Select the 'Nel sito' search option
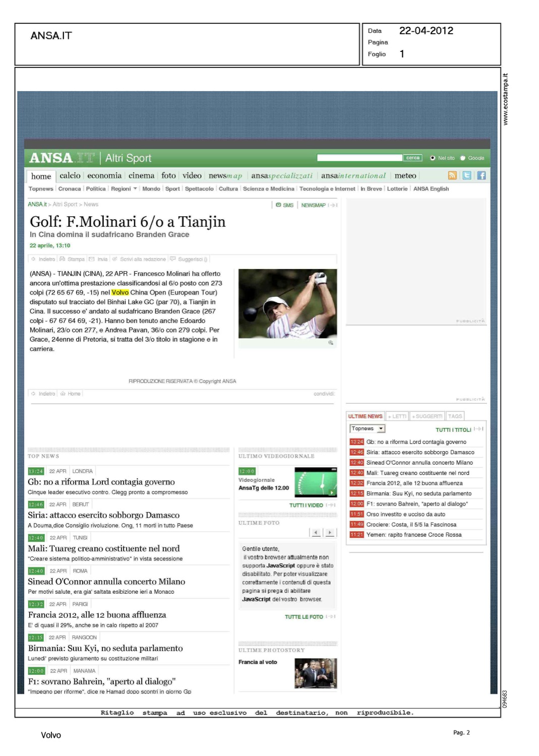 (433, 158)
